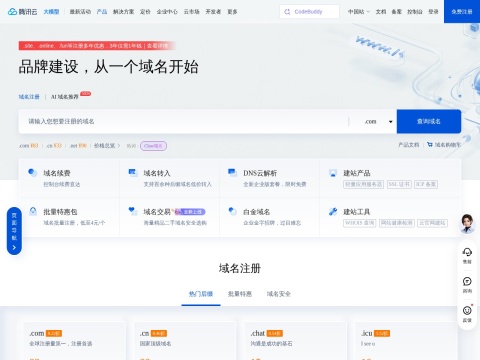The width and height of the screenshot is (480, 360).
Task: Focus the domain name input field
Action: (x=183, y=121)
